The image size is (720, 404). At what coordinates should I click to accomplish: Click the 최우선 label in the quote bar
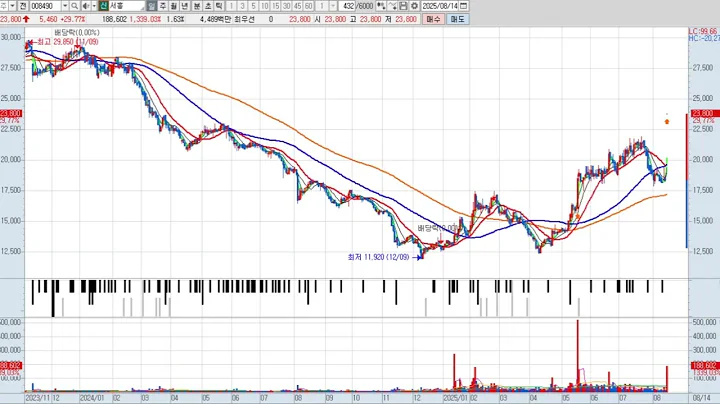click(x=244, y=19)
